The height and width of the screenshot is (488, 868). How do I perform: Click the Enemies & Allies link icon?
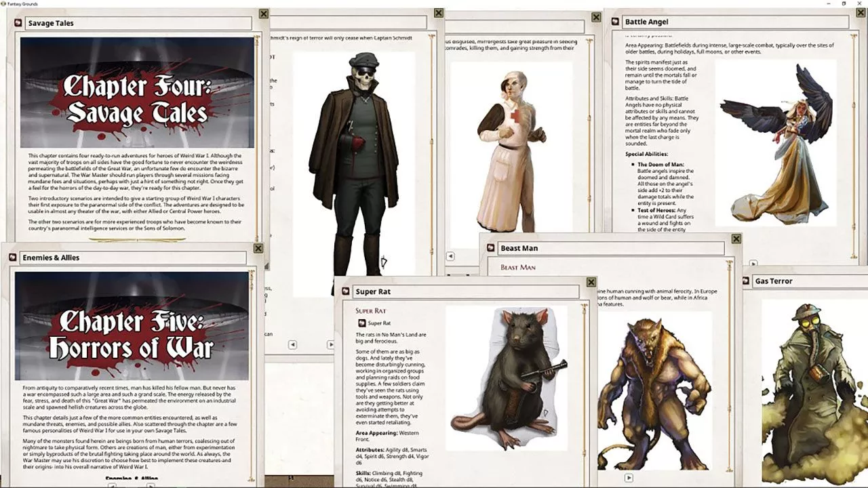pyautogui.click(x=13, y=258)
